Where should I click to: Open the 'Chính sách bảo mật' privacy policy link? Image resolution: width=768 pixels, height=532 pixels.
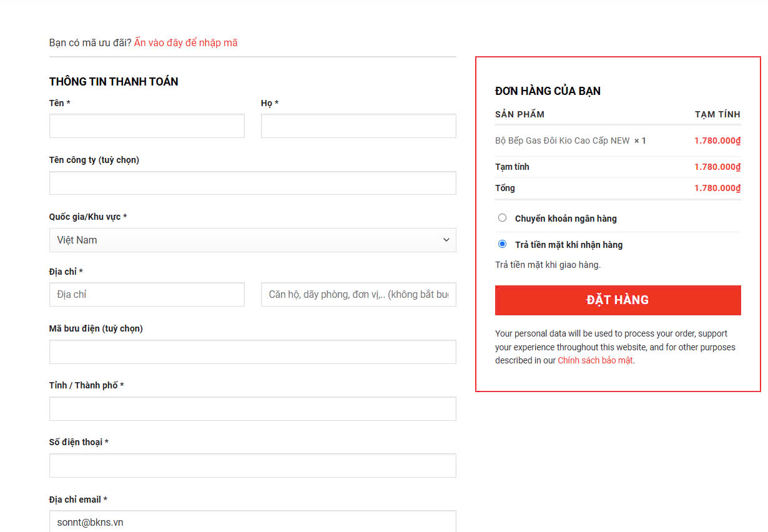coord(595,361)
